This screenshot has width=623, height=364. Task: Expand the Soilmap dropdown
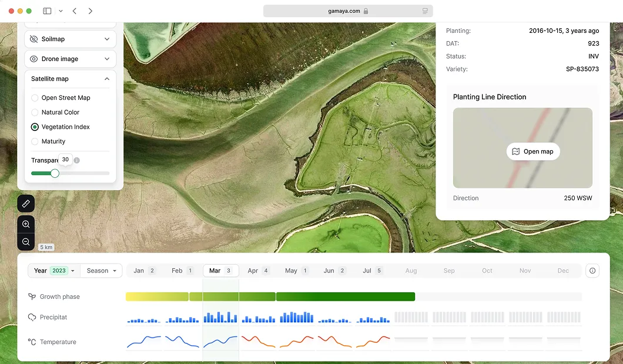click(x=106, y=39)
